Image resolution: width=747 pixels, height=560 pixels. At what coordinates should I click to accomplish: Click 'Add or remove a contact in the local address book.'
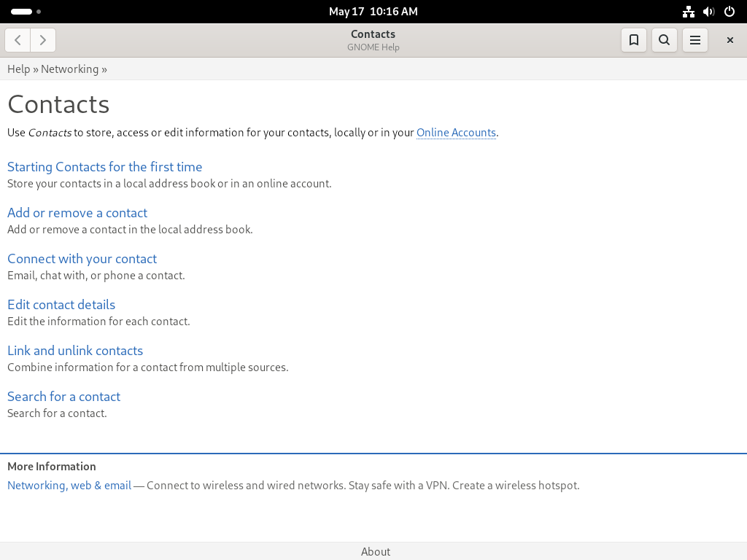point(130,230)
